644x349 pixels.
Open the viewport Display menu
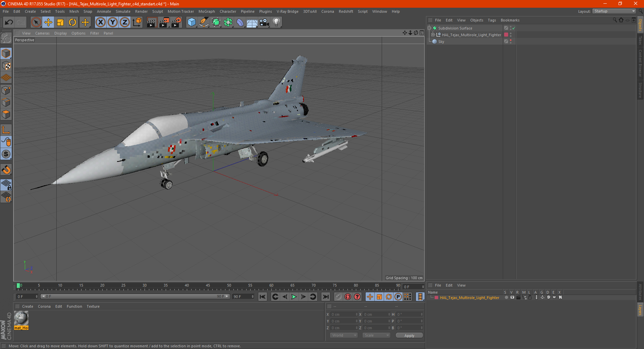(60, 33)
